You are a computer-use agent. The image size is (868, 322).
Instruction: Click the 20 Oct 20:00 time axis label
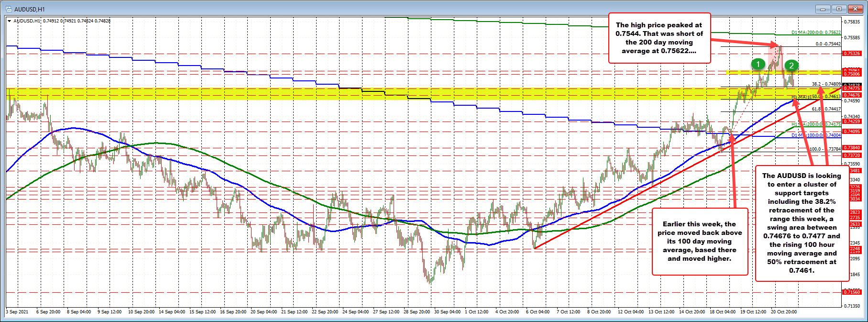click(783, 312)
